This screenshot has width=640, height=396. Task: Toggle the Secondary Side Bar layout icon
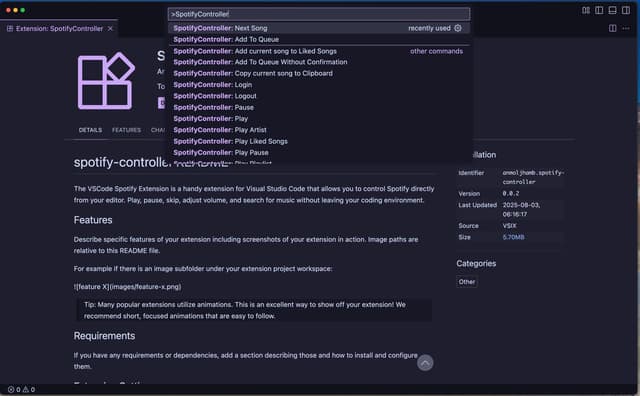626,10
